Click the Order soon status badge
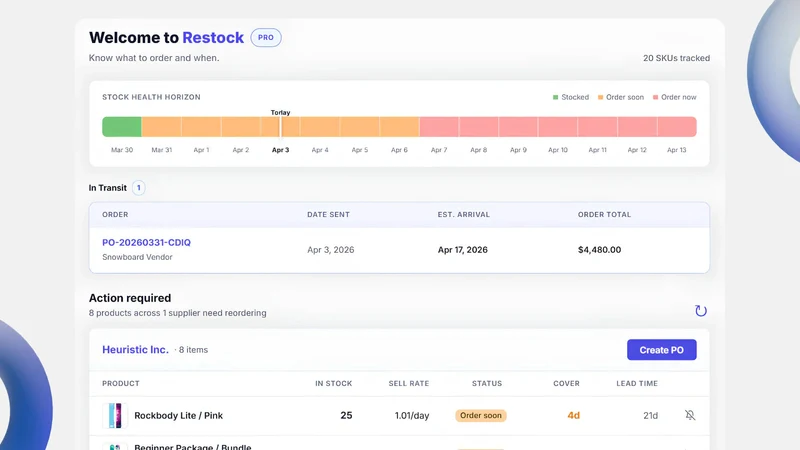 pos(481,415)
